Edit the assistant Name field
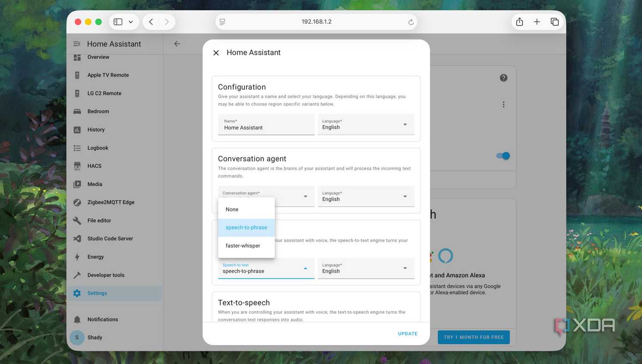The width and height of the screenshot is (642, 364). (266, 125)
